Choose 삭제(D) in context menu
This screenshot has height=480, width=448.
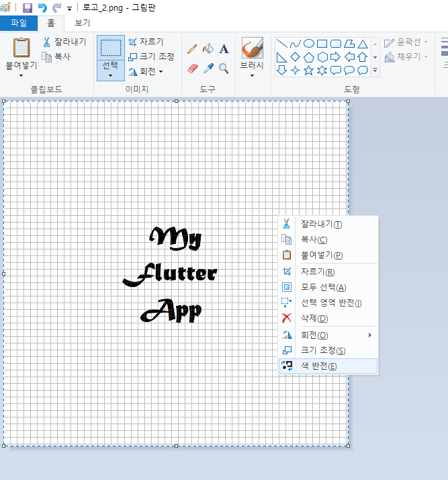pos(328,319)
